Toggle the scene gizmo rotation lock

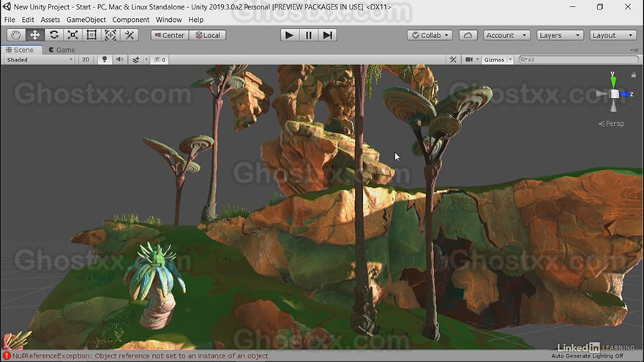[x=633, y=75]
